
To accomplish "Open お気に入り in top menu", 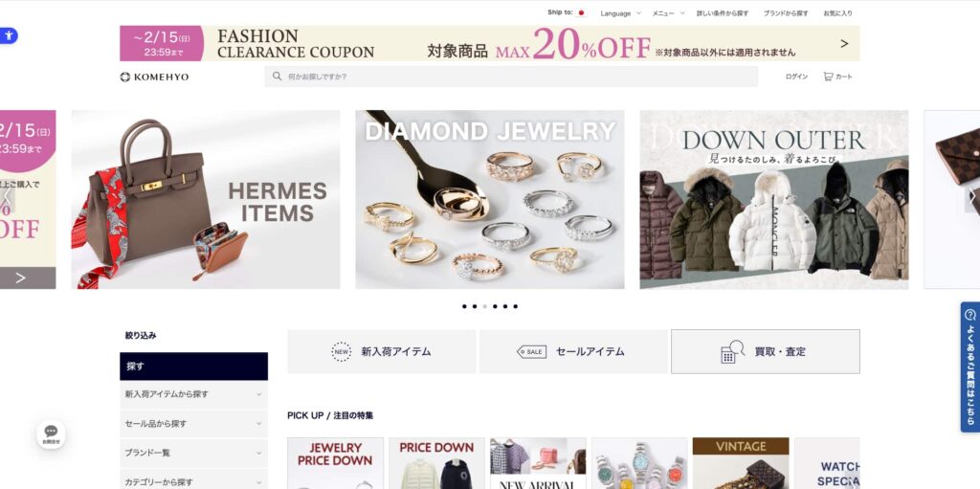I will pos(837,13).
